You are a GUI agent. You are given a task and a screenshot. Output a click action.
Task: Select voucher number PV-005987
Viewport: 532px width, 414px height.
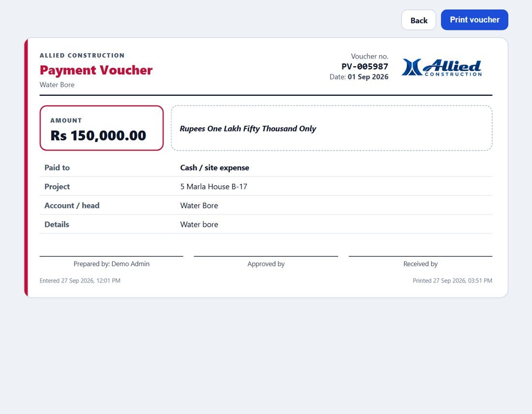(365, 67)
